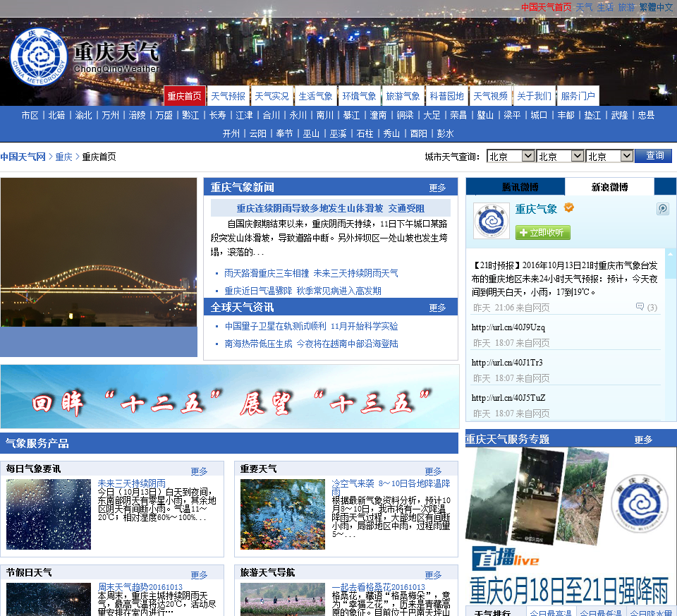Click the 查询 search button

653,155
